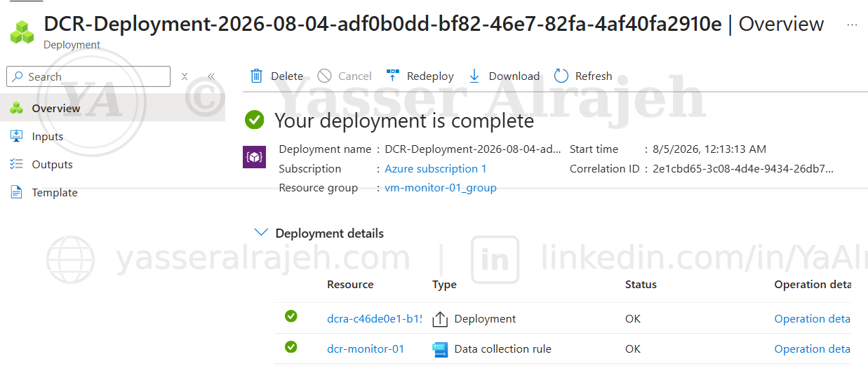The width and height of the screenshot is (868, 366).
Task: Click the green cubes Deployment icon in header
Action: pos(22,31)
